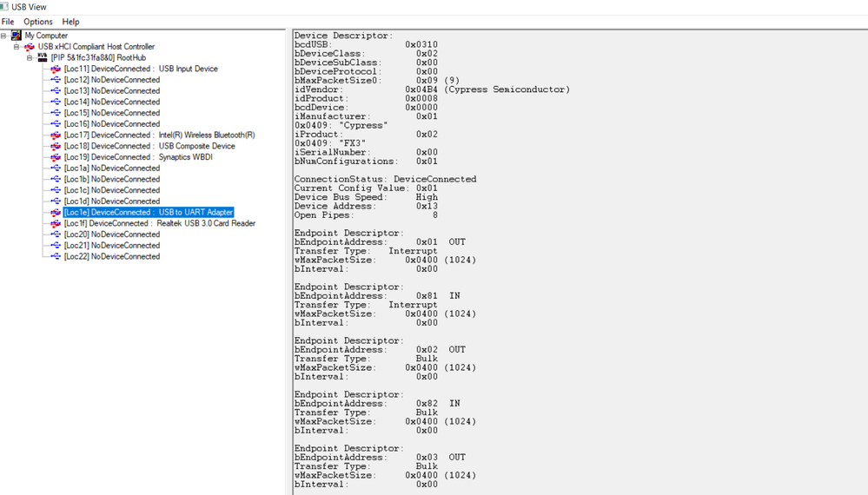Click the Loc1f Card Reader icon

coord(56,223)
